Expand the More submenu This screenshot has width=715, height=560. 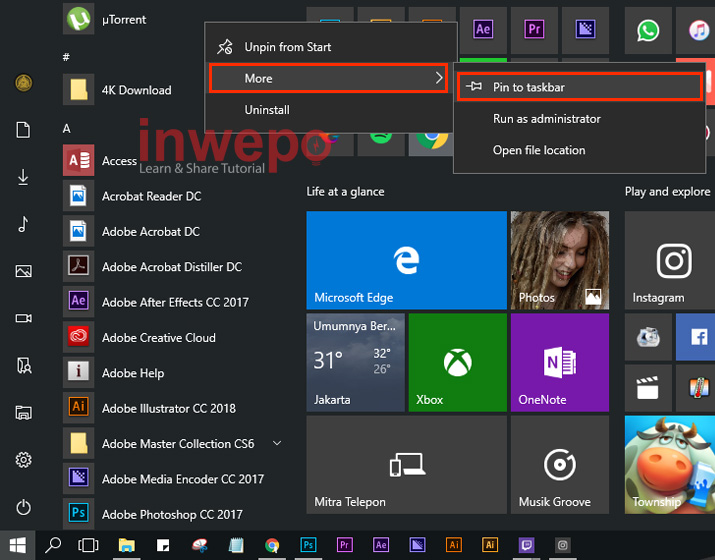click(328, 78)
